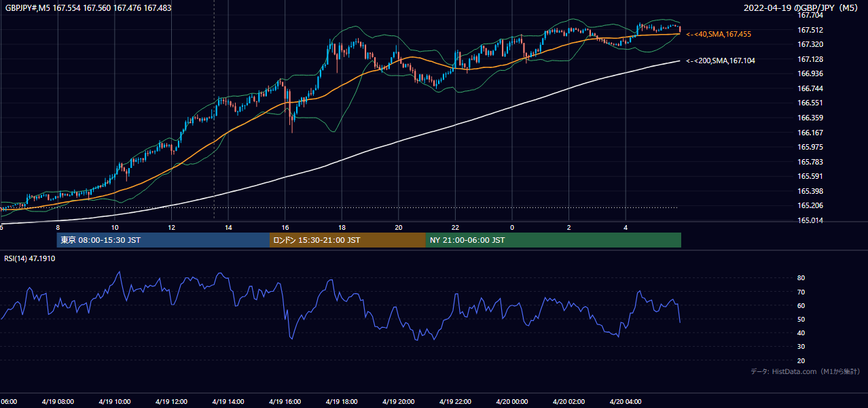Click the 4/19 14:00 time label

(x=228, y=402)
